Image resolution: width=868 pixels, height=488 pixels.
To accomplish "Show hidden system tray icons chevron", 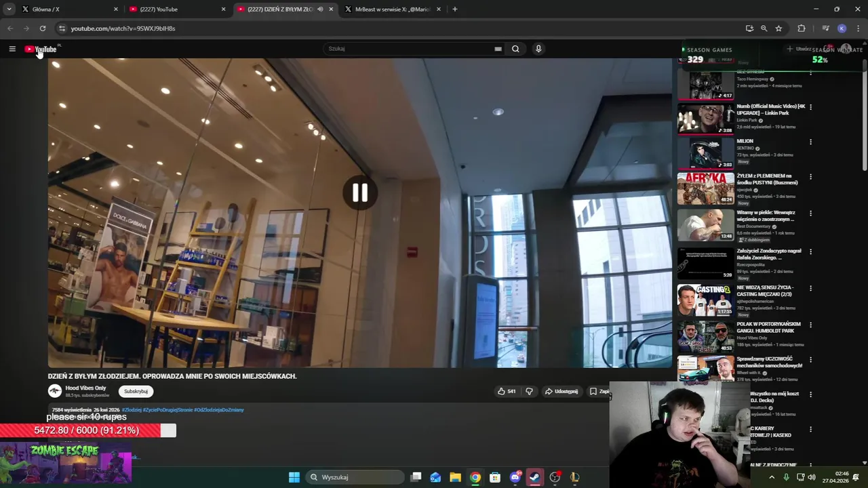I will click(x=772, y=477).
